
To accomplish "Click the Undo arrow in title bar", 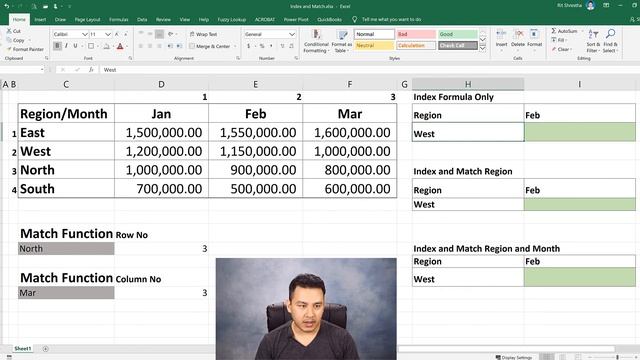I will 7,6.
